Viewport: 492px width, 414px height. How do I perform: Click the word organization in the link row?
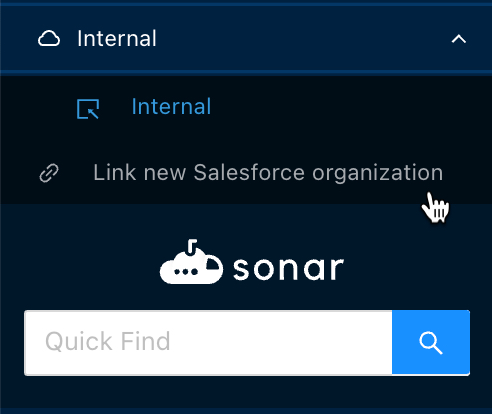(x=377, y=174)
